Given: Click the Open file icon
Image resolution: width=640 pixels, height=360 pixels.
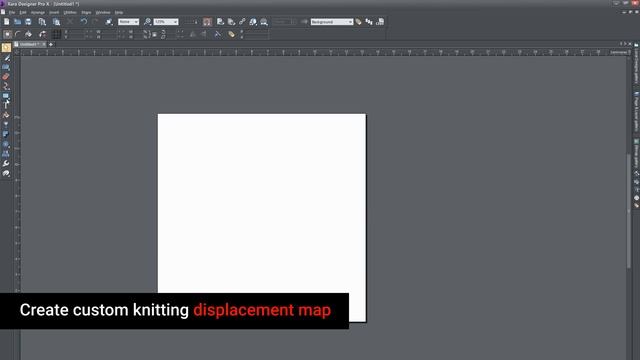Looking at the screenshot, I should click(18, 22).
